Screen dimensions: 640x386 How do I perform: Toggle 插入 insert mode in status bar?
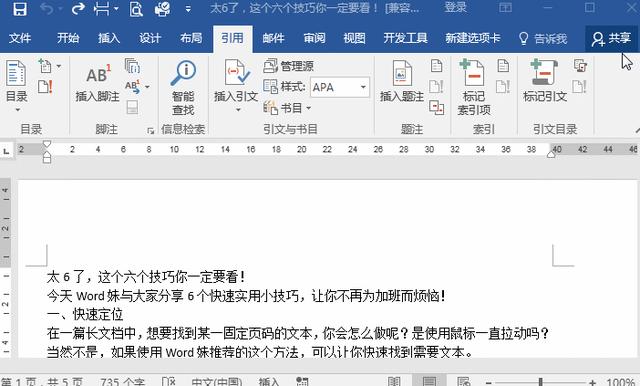269,382
